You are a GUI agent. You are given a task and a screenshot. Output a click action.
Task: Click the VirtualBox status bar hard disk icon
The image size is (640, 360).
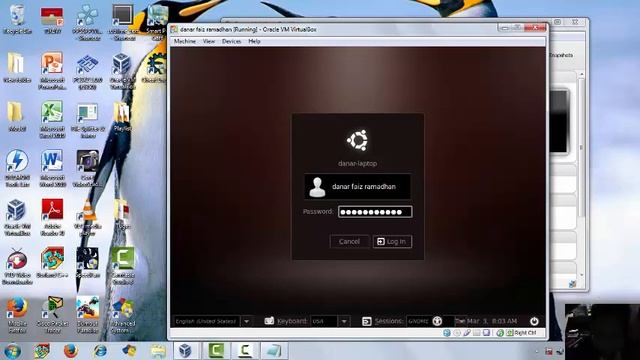[447, 333]
